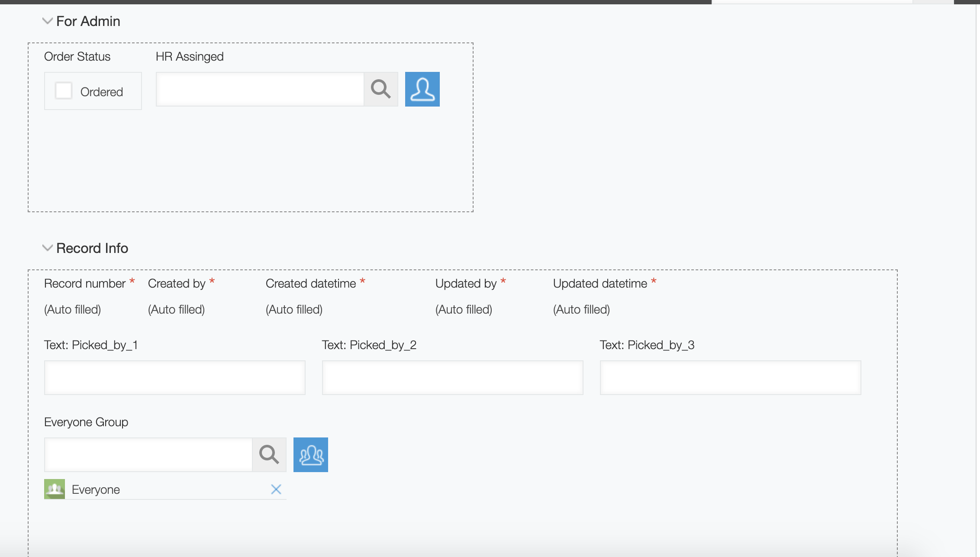
Task: Click the Order Status field label
Action: click(77, 56)
